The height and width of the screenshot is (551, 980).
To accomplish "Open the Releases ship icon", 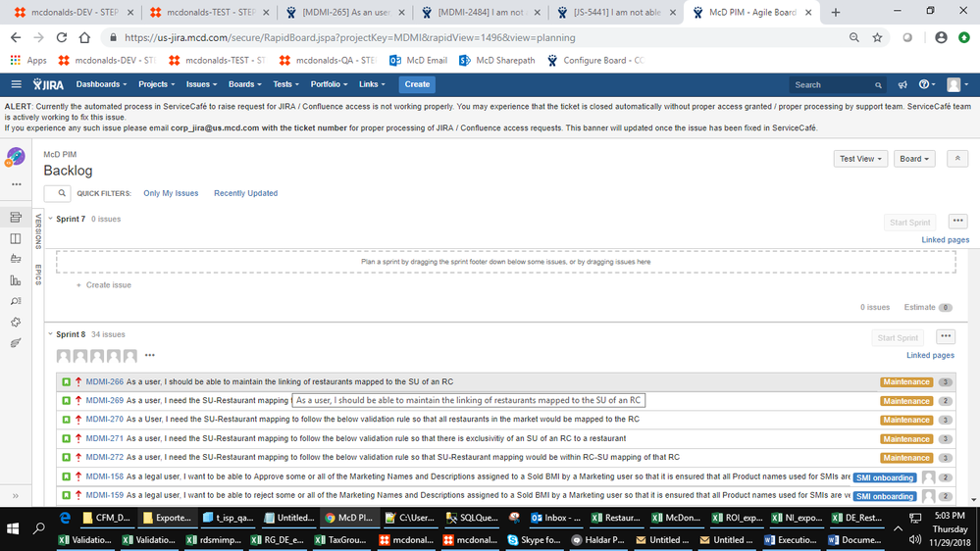I will pos(16,259).
